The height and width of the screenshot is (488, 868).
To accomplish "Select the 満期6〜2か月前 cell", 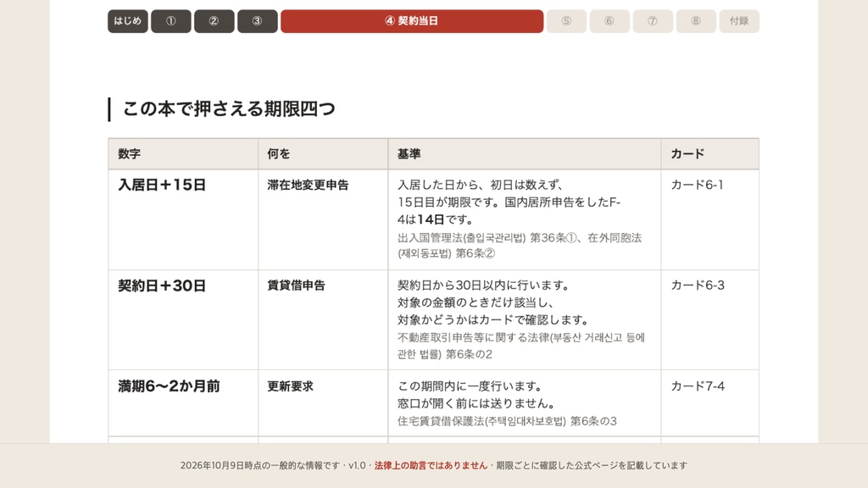I will pos(183,403).
